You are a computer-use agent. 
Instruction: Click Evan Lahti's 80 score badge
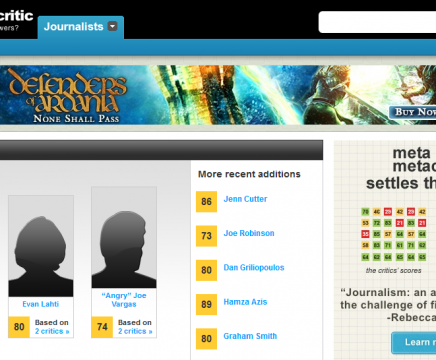point(19,327)
